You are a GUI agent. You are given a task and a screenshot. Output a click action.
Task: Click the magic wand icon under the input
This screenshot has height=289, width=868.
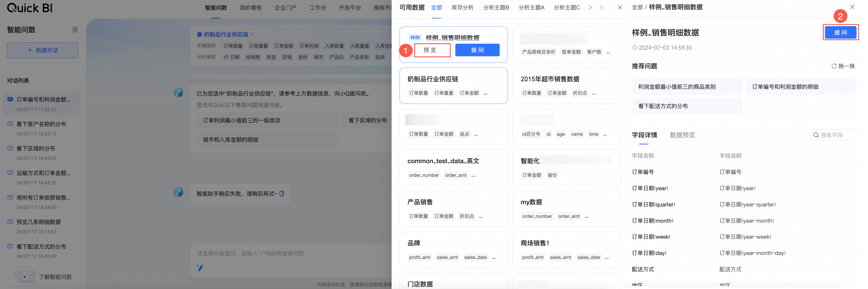[200, 268]
